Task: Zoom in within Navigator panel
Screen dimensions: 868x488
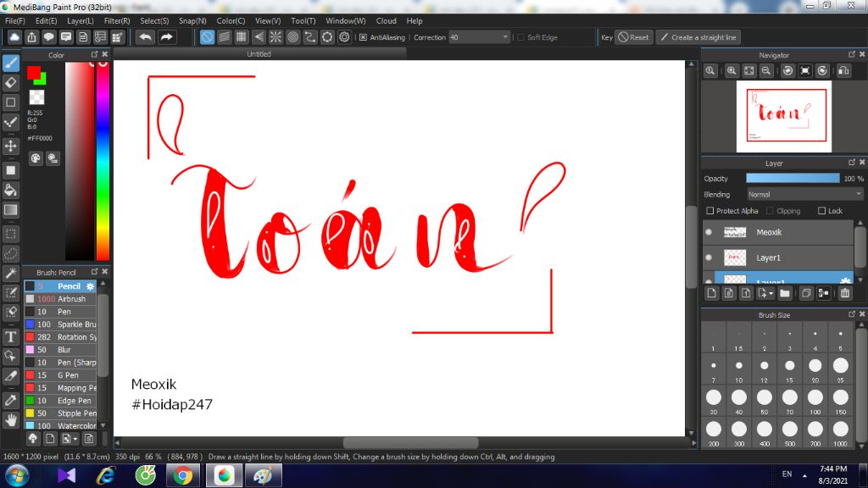Action: (732, 70)
